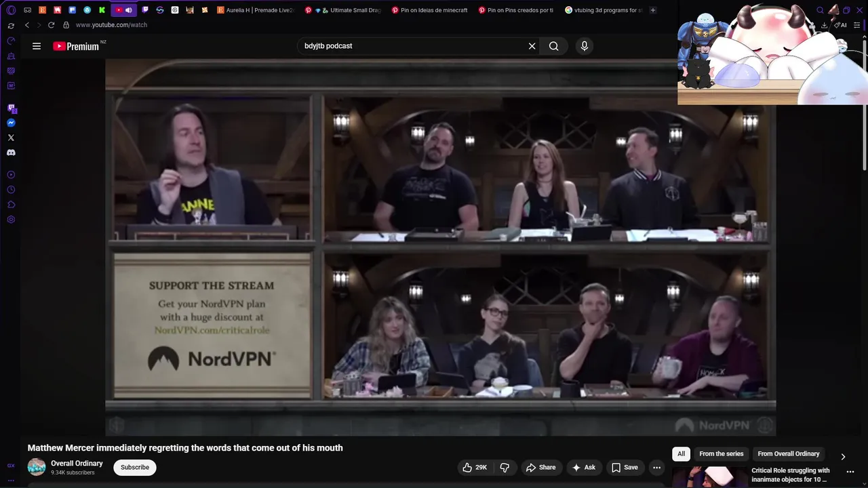The height and width of the screenshot is (488, 868).
Task: Switch to the Twitch pinned tab
Action: pos(145,10)
